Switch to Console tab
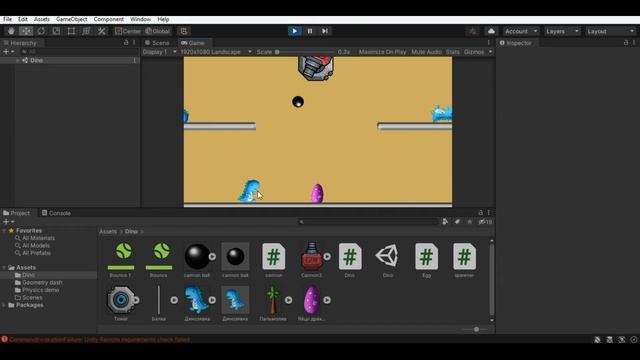 56,213
